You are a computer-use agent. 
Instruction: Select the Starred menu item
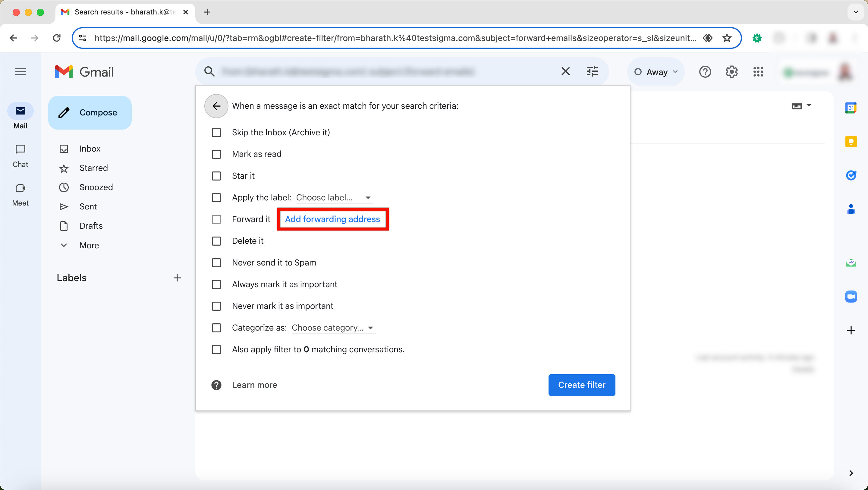click(94, 168)
